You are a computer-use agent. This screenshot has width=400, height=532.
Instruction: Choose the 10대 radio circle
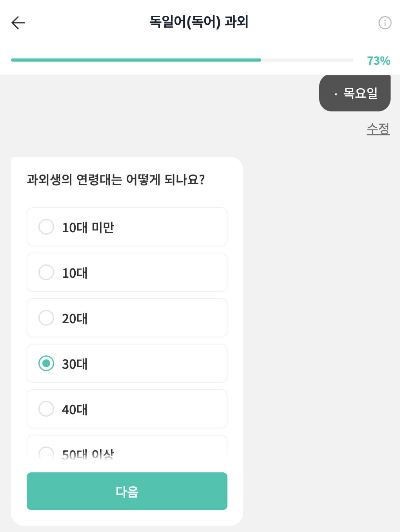[x=46, y=272]
